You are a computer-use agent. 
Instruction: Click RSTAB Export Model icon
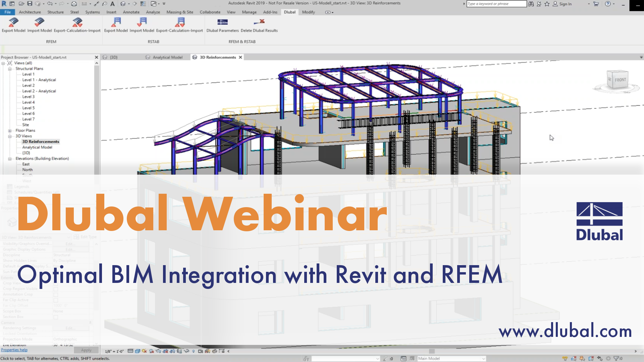click(116, 22)
